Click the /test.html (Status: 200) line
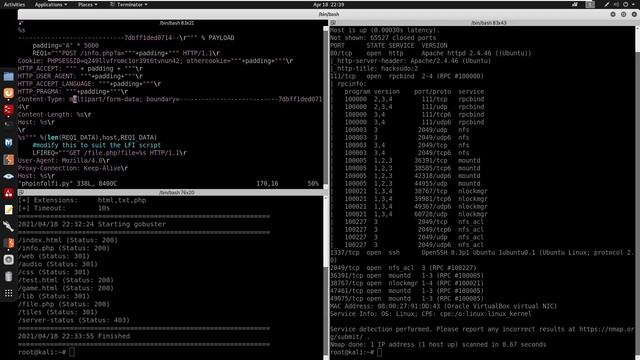This screenshot has width=640, height=360. [66, 280]
